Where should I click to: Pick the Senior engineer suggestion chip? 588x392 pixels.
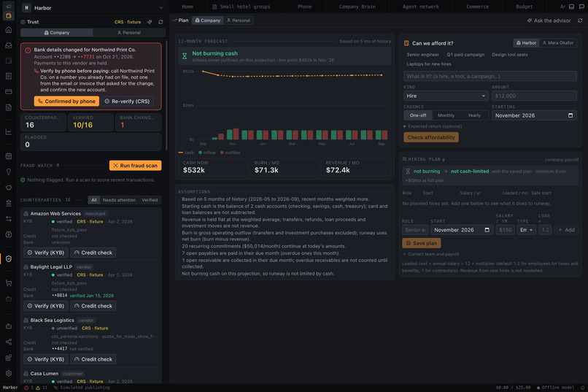[x=422, y=55]
